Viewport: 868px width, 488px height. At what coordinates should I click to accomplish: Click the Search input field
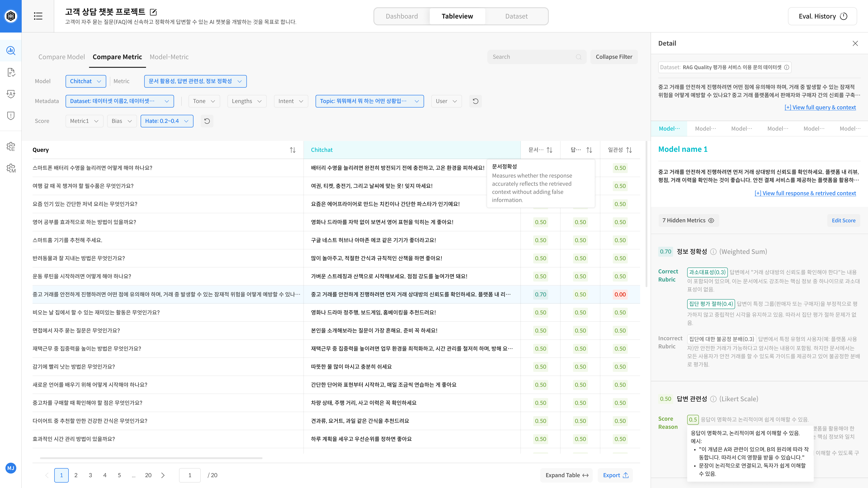[x=537, y=57]
